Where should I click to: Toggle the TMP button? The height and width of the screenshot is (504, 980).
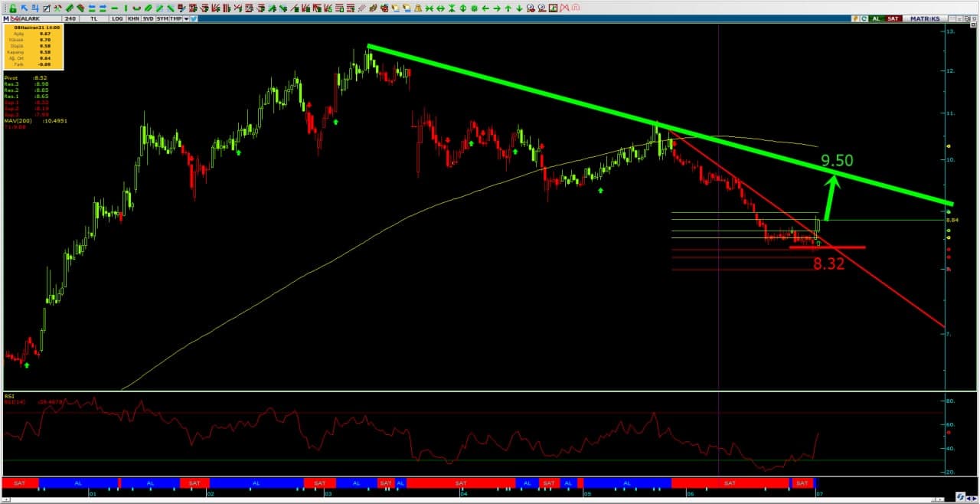(176, 18)
